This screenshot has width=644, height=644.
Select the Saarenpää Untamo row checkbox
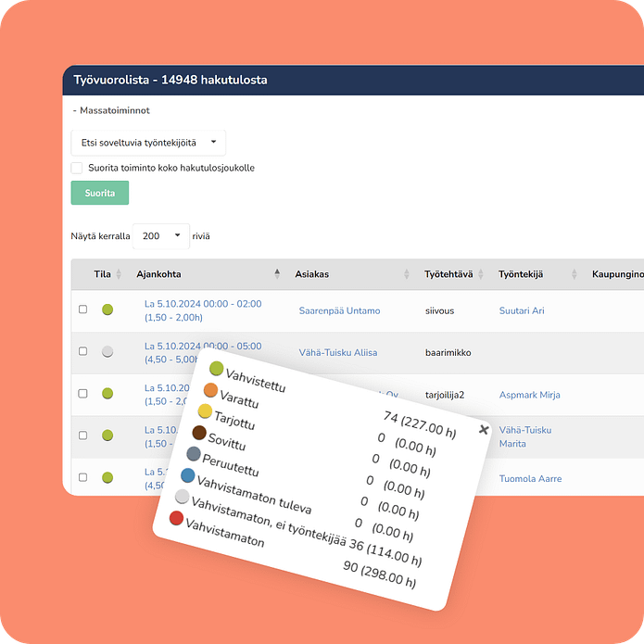click(83, 310)
